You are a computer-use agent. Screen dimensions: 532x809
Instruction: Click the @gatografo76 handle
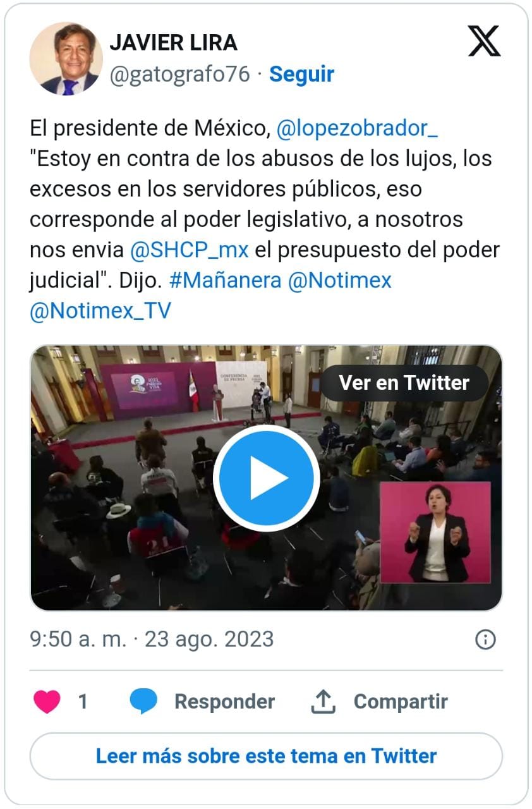point(180,75)
